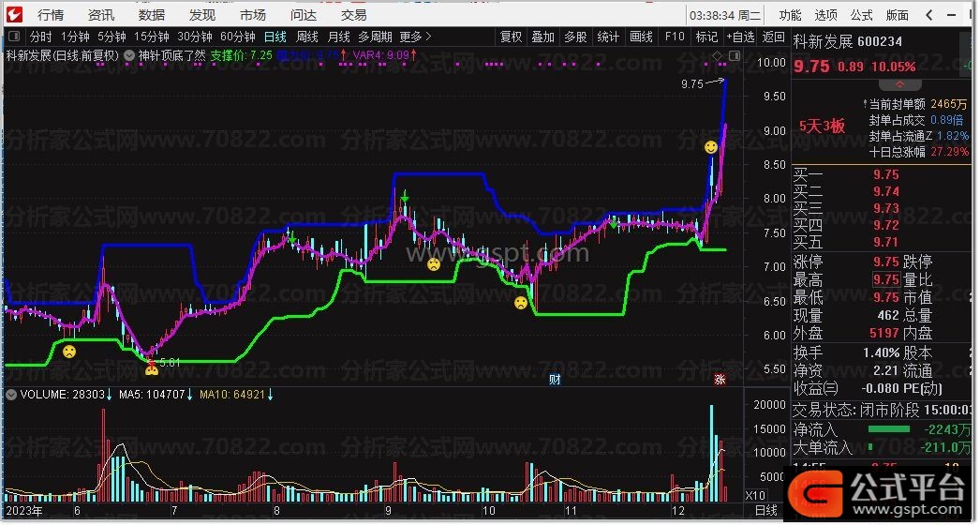Expand 更多 period options

(416, 37)
